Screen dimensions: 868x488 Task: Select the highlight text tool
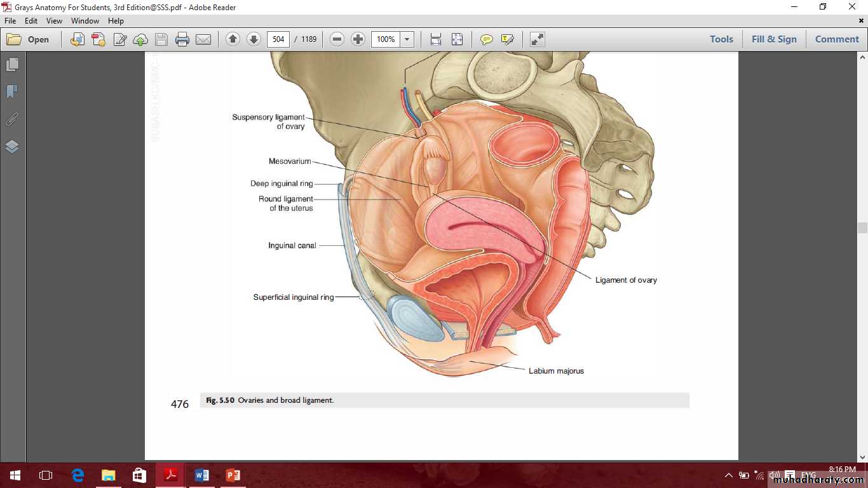click(x=507, y=39)
